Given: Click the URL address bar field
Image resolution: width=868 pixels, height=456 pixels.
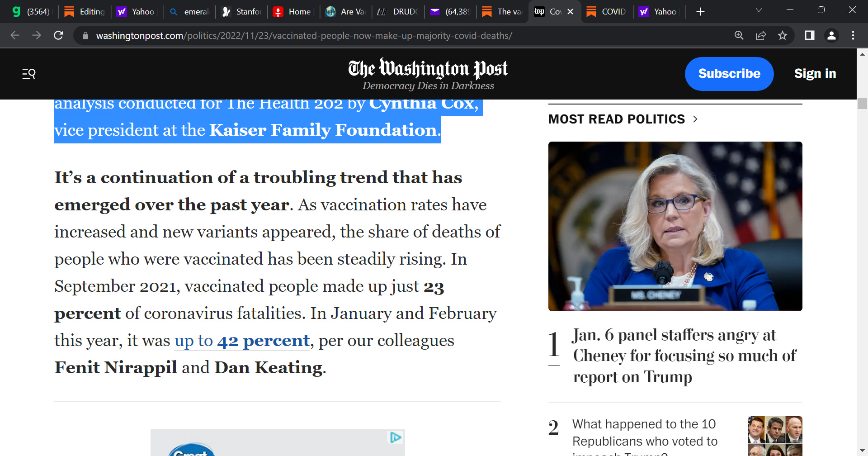Looking at the screenshot, I should tap(303, 35).
